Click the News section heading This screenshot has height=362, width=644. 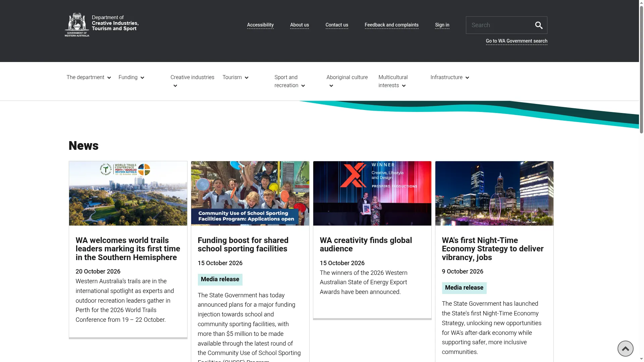coord(84,146)
